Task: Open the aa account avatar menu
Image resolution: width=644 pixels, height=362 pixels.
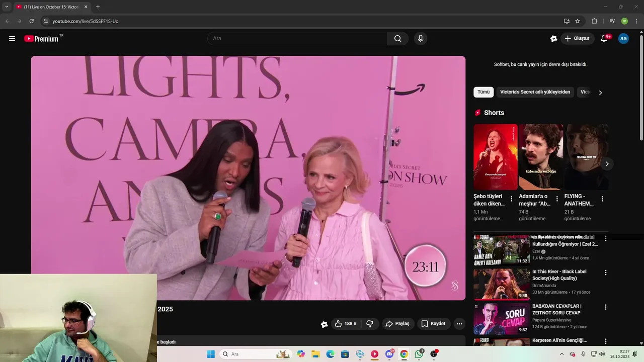Action: [x=623, y=39]
